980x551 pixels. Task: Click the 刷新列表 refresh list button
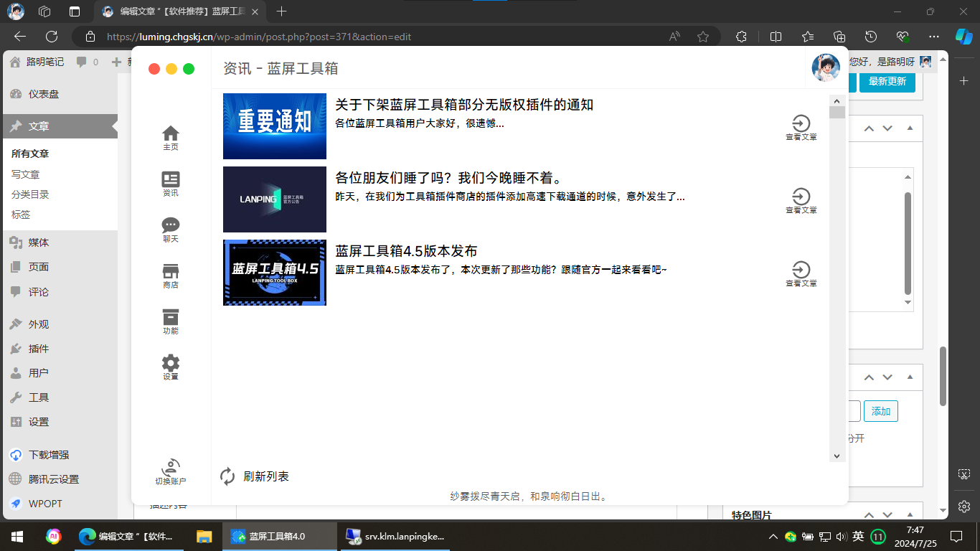255,476
